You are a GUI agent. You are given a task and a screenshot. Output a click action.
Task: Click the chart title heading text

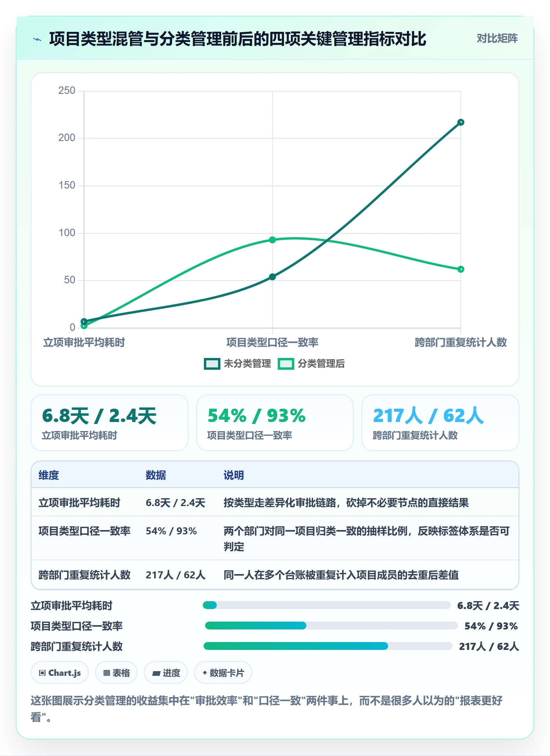coord(238,39)
